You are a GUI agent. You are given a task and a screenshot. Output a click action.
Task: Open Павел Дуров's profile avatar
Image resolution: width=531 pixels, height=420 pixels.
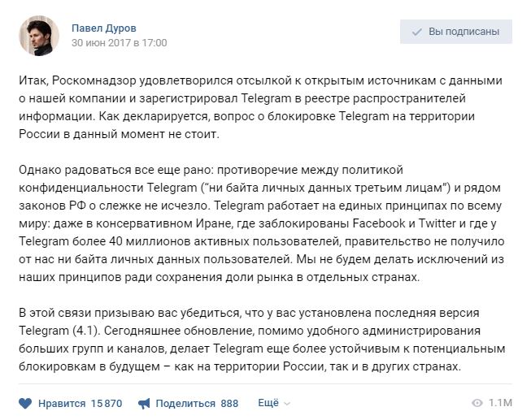pyautogui.click(x=39, y=36)
